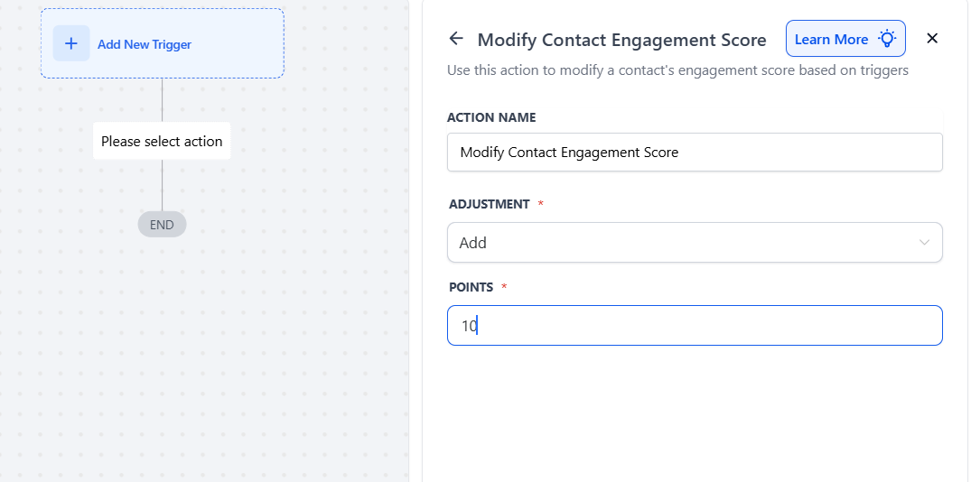Focus the Action Name text field

pyautogui.click(x=695, y=153)
